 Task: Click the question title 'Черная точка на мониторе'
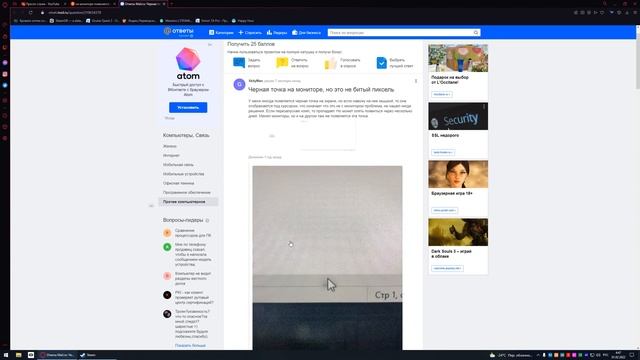point(321,89)
